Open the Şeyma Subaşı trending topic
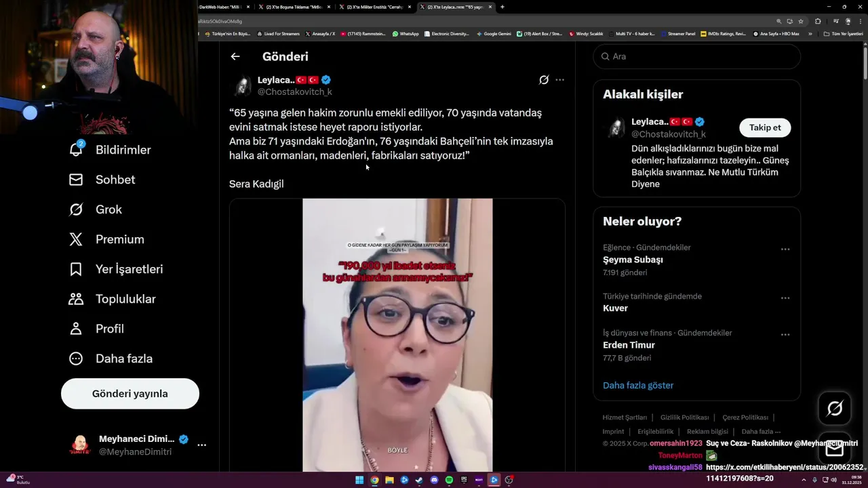868x488 pixels. 633,260
